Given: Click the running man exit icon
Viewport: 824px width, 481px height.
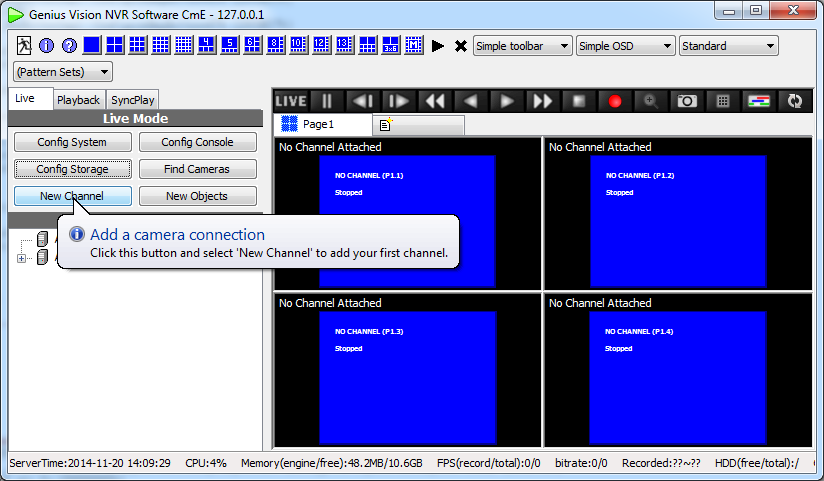Looking at the screenshot, I should point(25,46).
